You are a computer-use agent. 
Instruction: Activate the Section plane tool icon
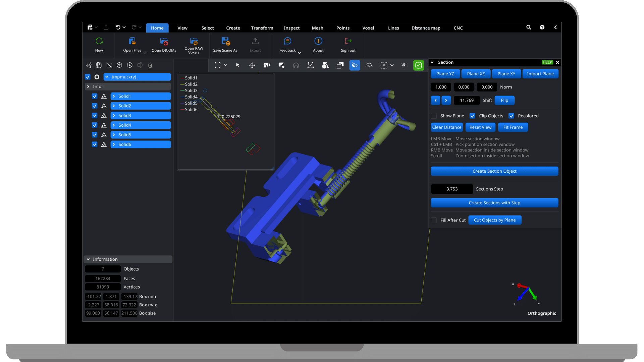point(355,65)
